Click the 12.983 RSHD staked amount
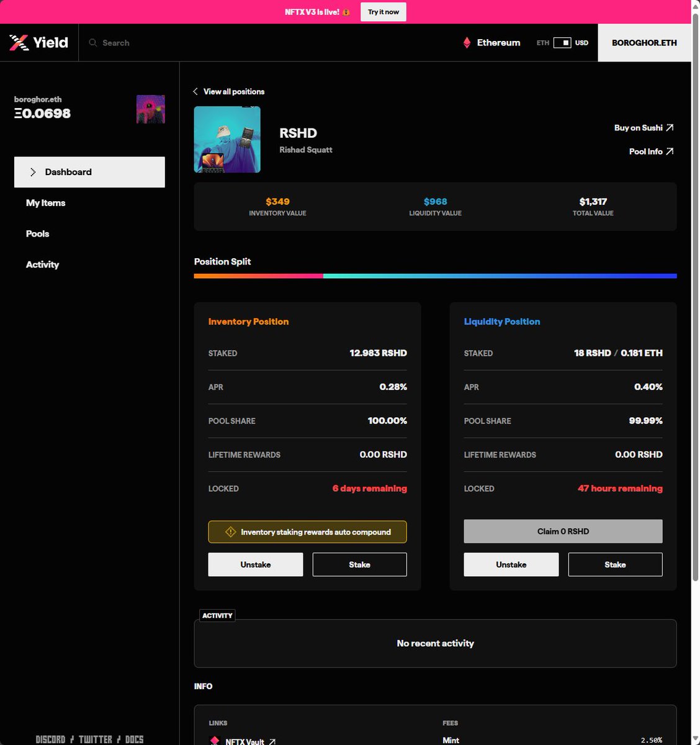This screenshot has height=745, width=700. tap(379, 353)
